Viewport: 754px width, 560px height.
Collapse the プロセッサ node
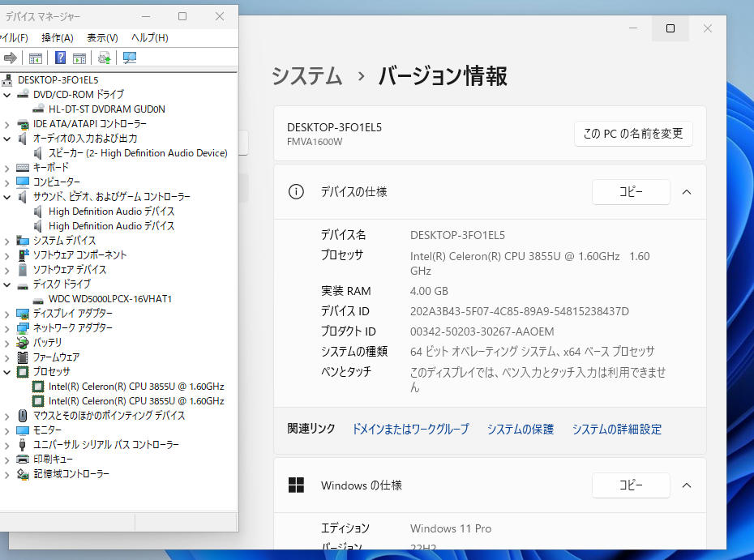[7, 372]
